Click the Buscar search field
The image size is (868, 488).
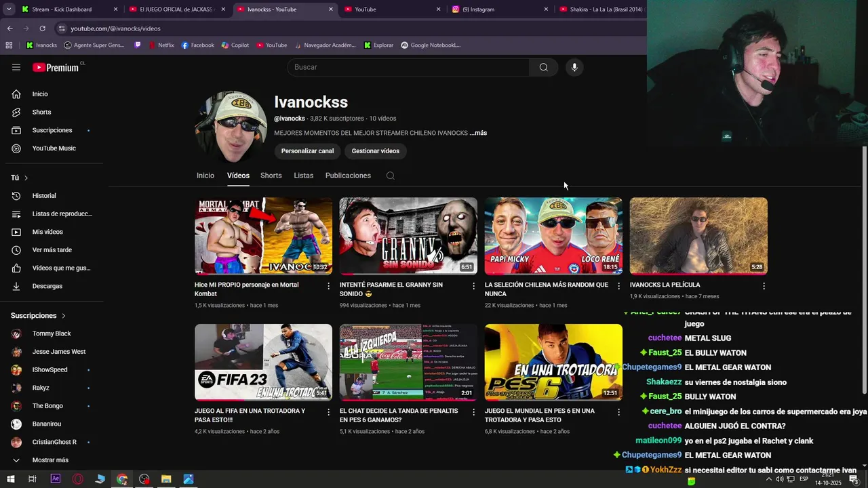click(x=408, y=67)
